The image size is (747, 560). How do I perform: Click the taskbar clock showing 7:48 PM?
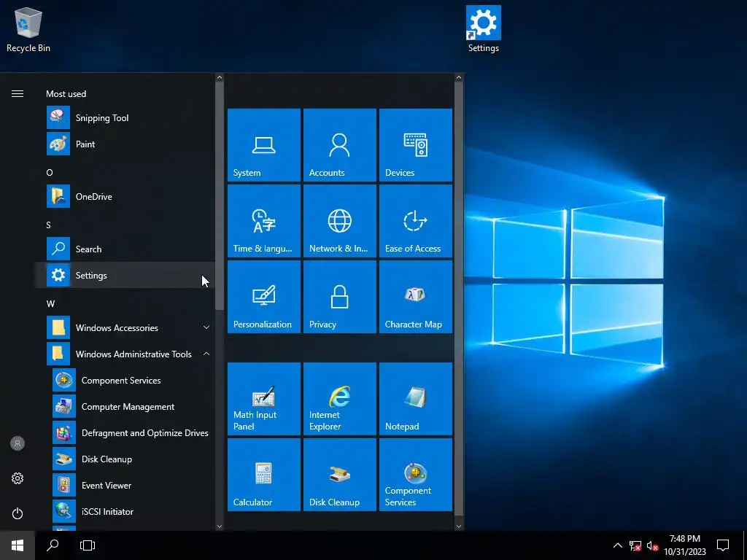click(x=684, y=545)
